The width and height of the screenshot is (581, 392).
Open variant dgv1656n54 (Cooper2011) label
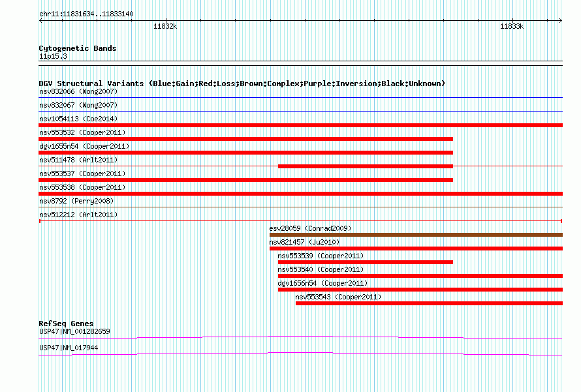pos(322,283)
